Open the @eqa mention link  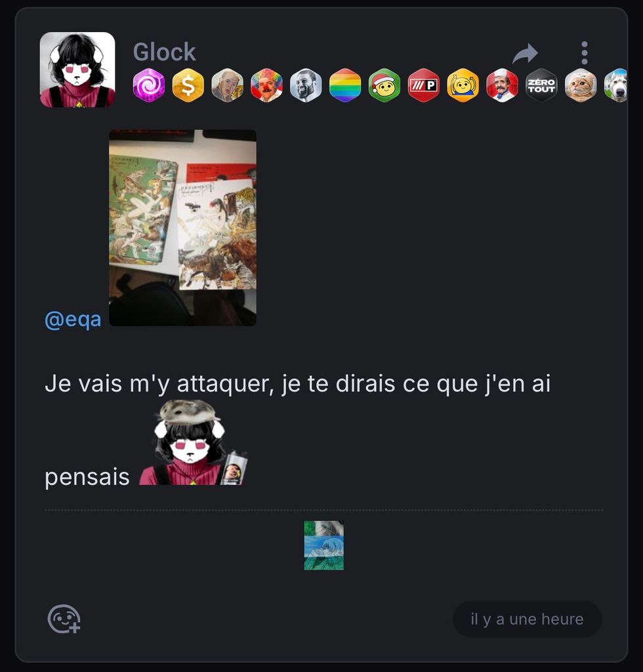click(x=73, y=320)
